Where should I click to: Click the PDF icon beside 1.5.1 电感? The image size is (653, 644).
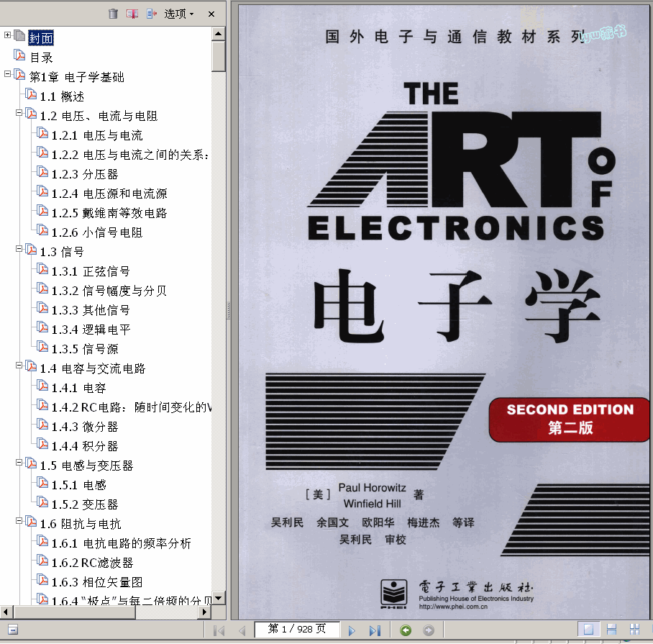[42, 483]
